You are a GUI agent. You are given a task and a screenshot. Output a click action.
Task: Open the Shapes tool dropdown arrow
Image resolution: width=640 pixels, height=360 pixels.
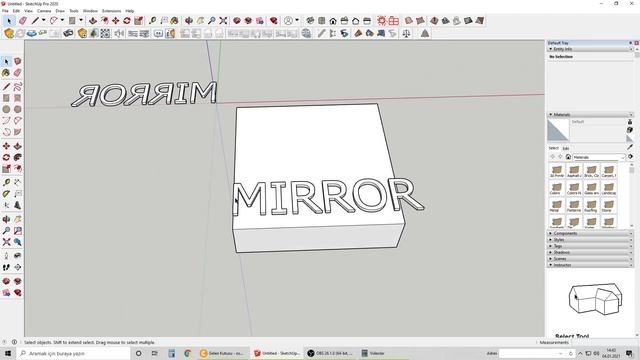[x=81, y=20]
